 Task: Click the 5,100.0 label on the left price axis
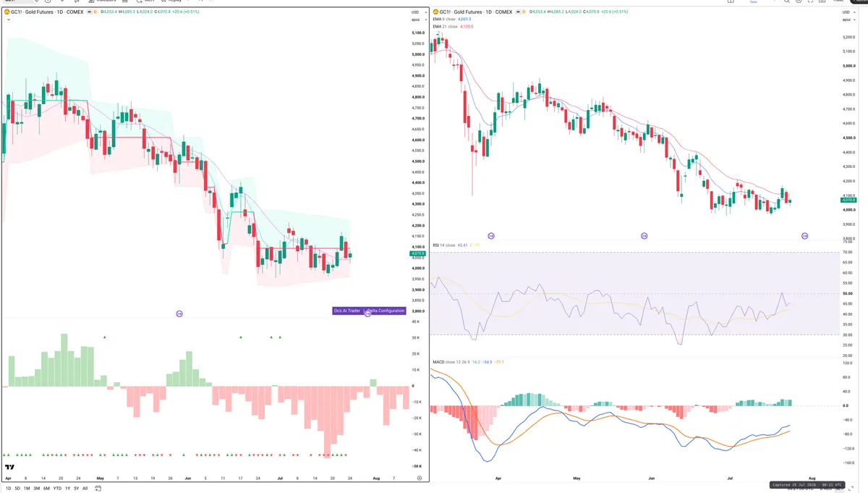tap(418, 33)
